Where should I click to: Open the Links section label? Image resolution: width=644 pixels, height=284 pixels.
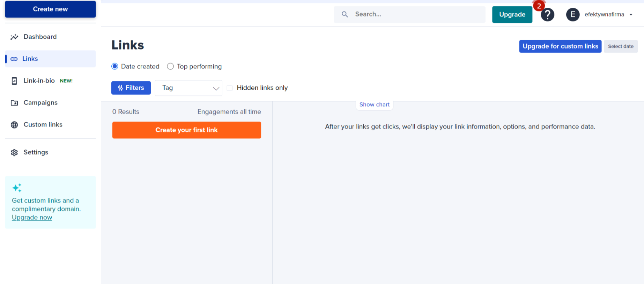tap(30, 59)
